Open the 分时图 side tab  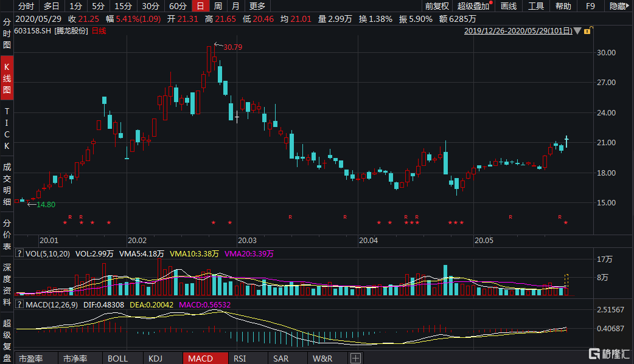pyautogui.click(x=7, y=34)
